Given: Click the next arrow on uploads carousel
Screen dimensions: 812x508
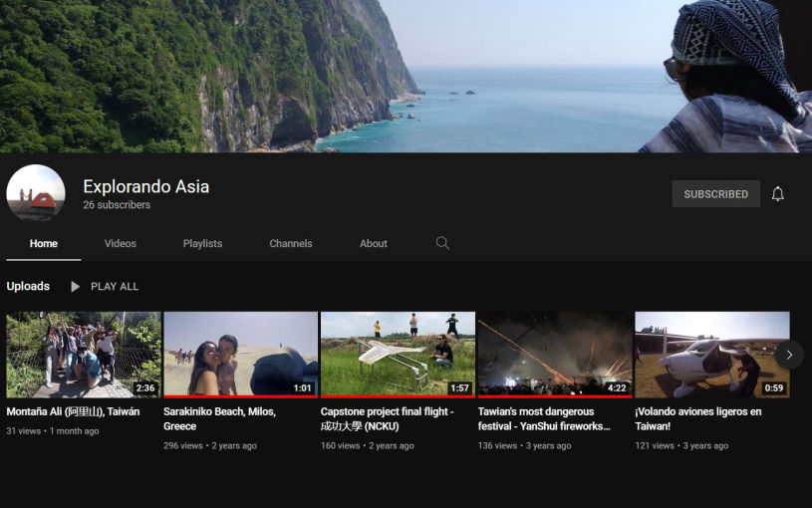Looking at the screenshot, I should (x=789, y=355).
